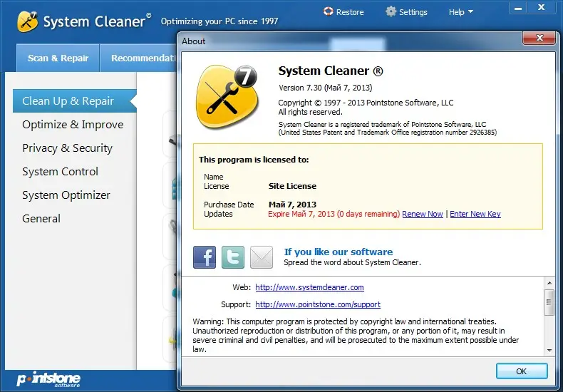The image size is (563, 392).
Task: Select System Optimizer category
Action: 66,195
